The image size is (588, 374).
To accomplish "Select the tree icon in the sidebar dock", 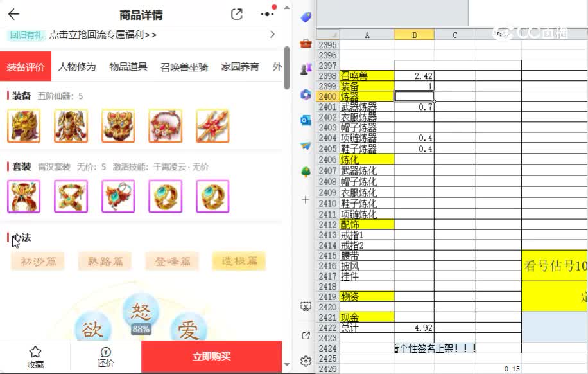I will [304, 172].
